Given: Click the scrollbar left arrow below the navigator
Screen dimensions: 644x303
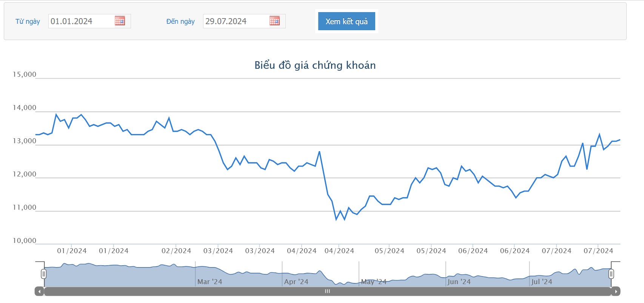Looking at the screenshot, I should [39, 291].
